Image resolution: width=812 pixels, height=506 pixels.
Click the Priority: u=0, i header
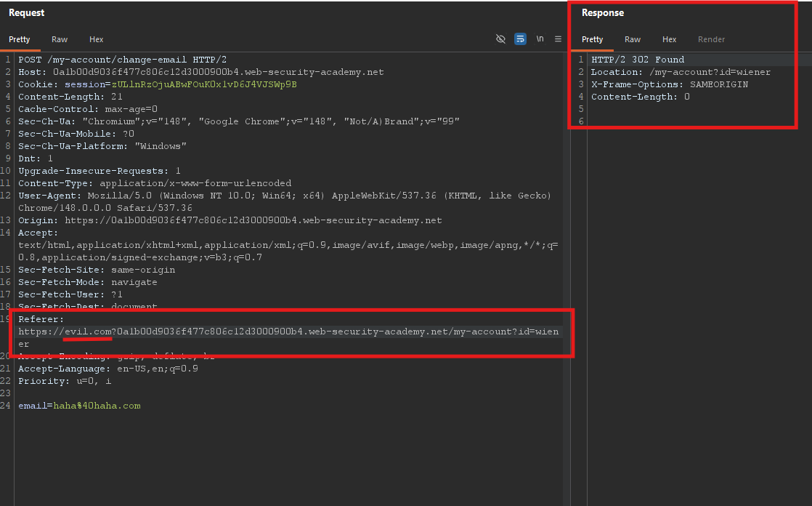coord(65,381)
